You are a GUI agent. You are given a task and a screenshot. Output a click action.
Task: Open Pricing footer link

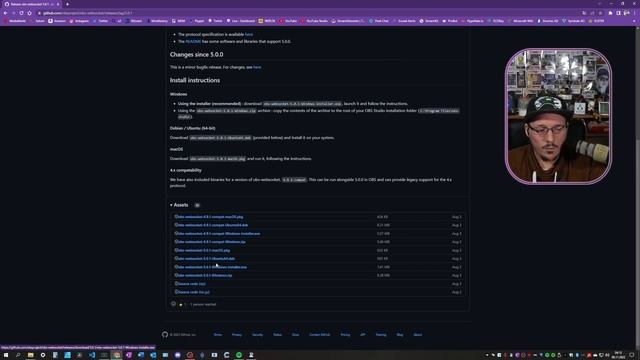pyautogui.click(x=345, y=335)
